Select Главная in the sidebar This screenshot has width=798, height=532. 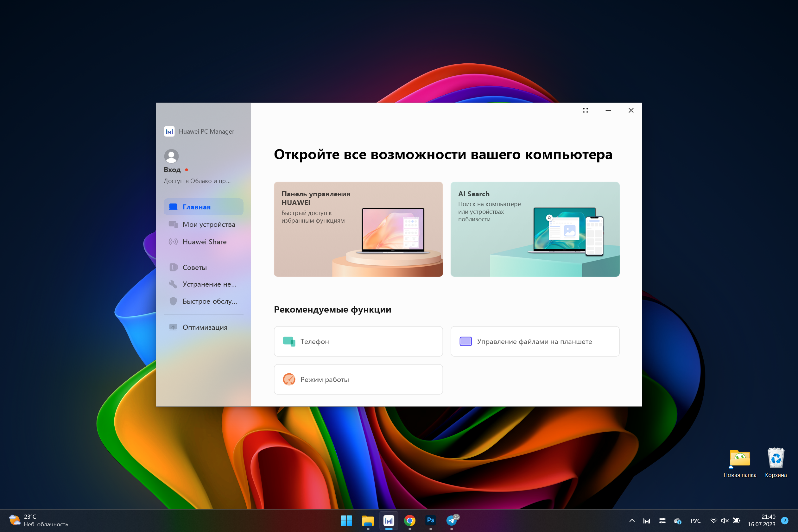point(203,206)
